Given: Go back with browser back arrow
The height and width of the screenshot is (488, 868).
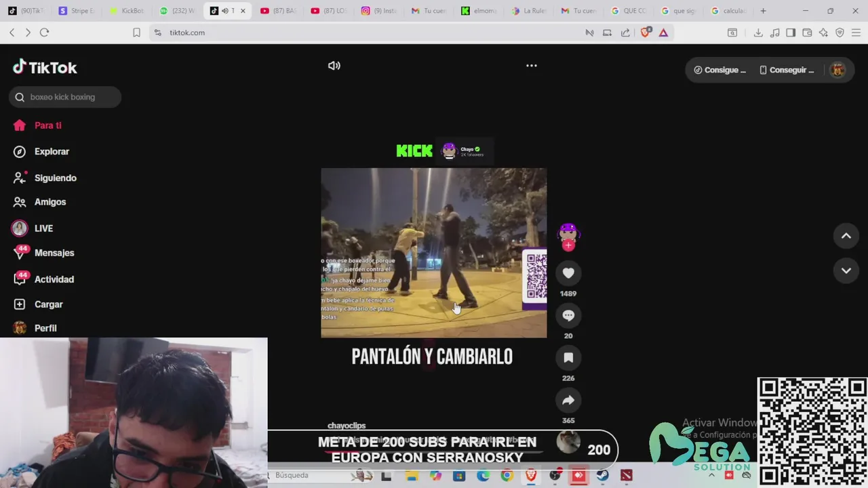Looking at the screenshot, I should 12,33.
